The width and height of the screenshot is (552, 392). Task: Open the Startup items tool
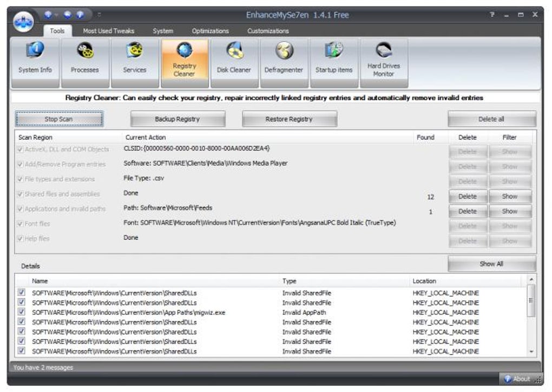pyautogui.click(x=334, y=63)
